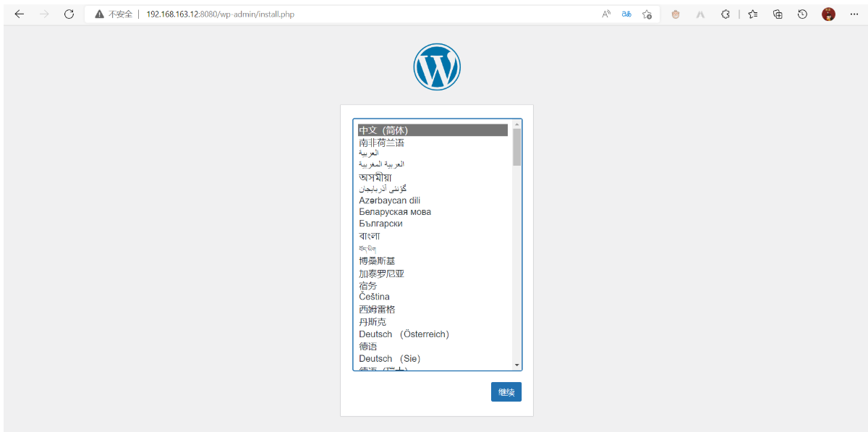Open the Edge settings menu (...)
868x432 pixels.
[x=854, y=13]
